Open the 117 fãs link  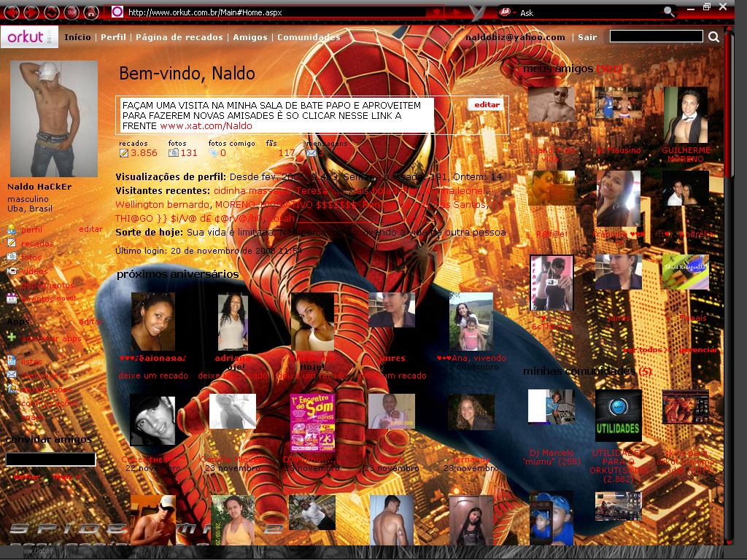[286, 153]
